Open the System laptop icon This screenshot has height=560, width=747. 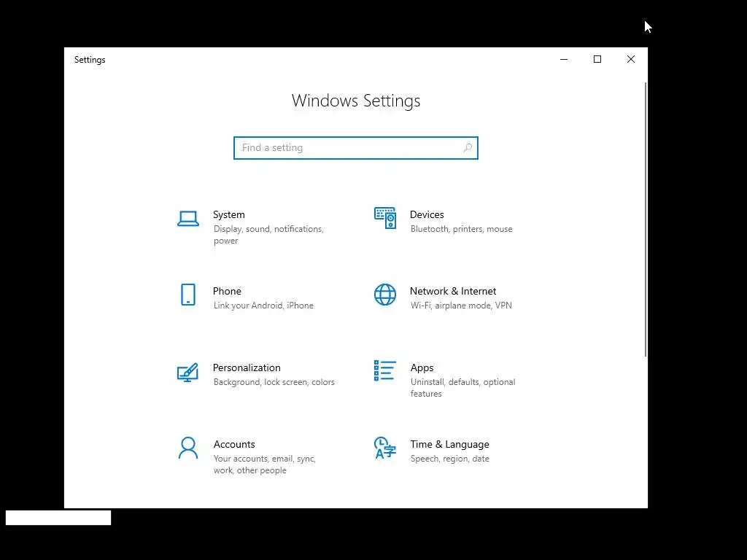click(x=188, y=219)
